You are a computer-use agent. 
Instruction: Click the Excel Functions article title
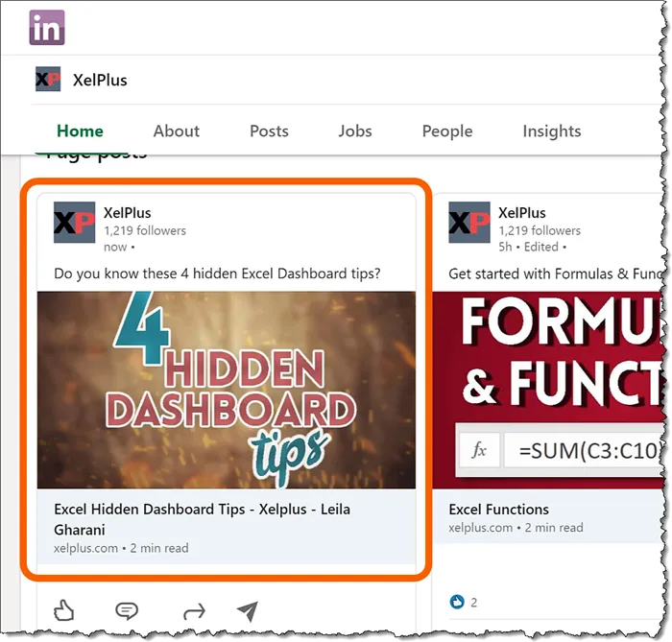tap(498, 510)
